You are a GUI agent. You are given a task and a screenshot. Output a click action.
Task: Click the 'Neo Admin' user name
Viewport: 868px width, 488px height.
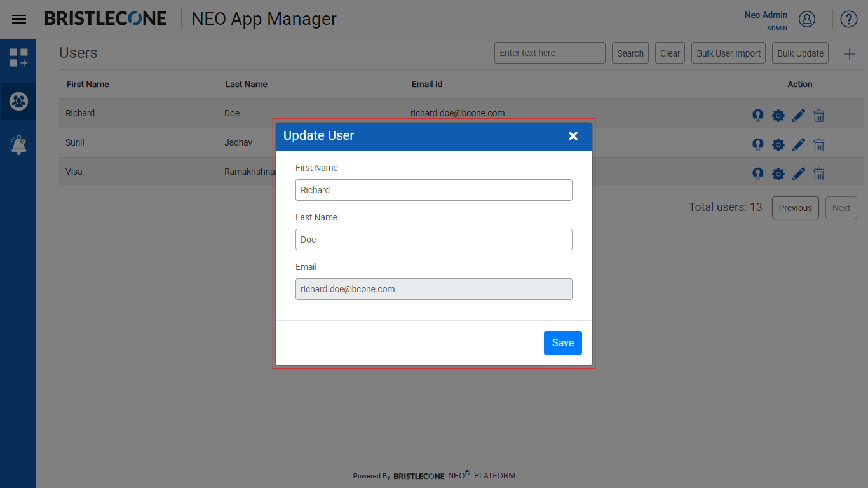766,15
